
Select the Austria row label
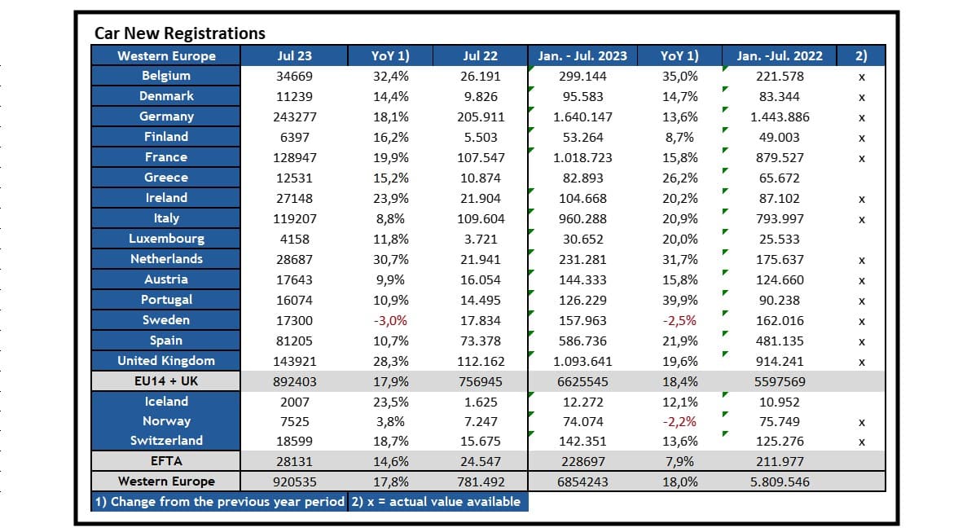point(166,279)
